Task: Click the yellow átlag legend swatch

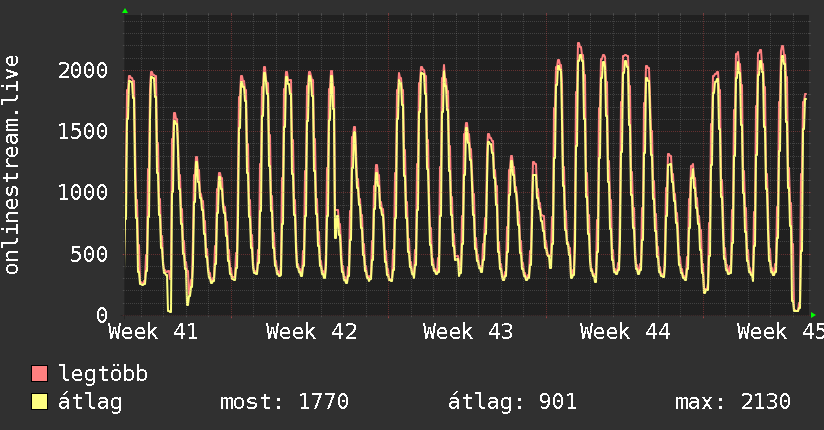Action: 39,402
